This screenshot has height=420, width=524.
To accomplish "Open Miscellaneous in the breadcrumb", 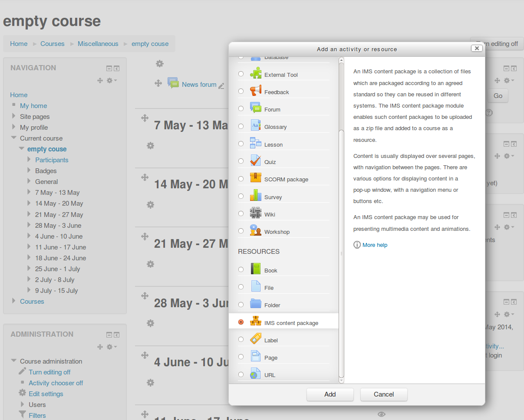I will click(x=98, y=43).
